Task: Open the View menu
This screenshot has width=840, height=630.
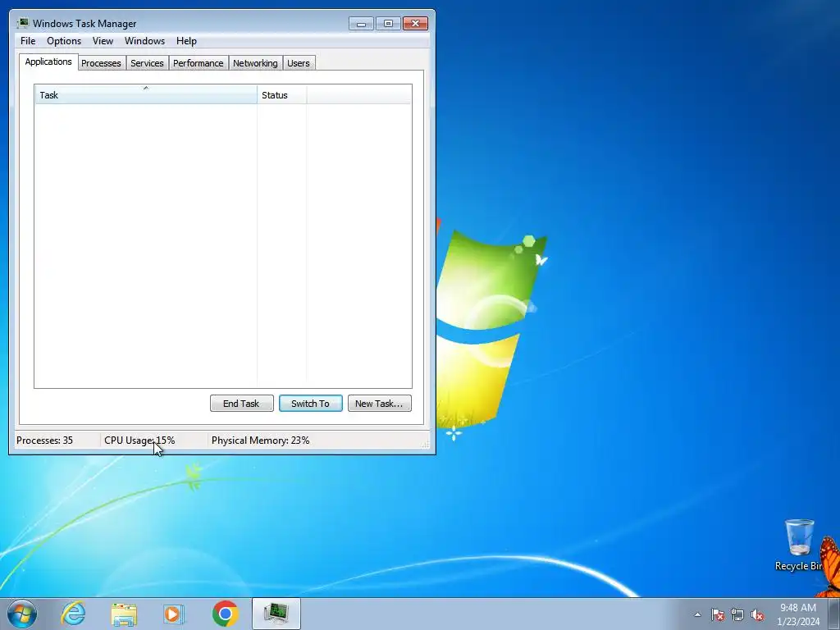Action: [103, 41]
